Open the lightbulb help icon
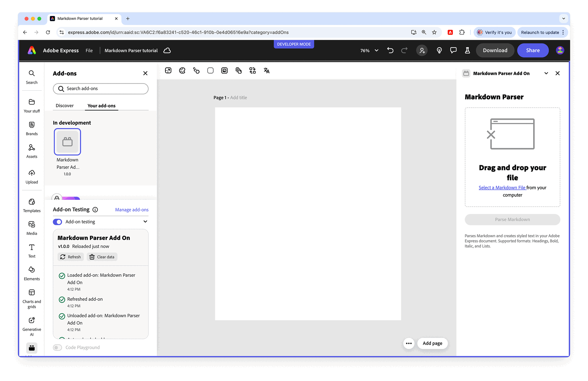The image size is (588, 381). (439, 50)
